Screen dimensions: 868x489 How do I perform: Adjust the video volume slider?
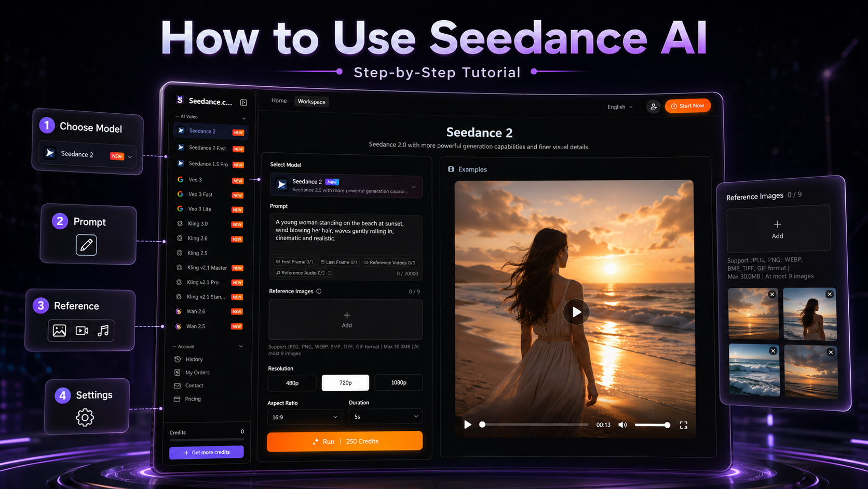click(x=653, y=425)
